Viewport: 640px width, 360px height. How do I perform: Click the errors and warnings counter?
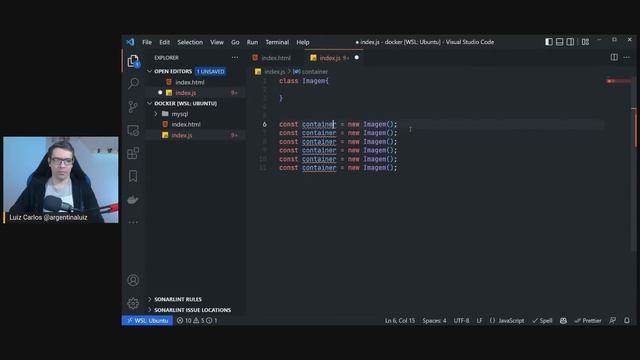click(x=197, y=320)
